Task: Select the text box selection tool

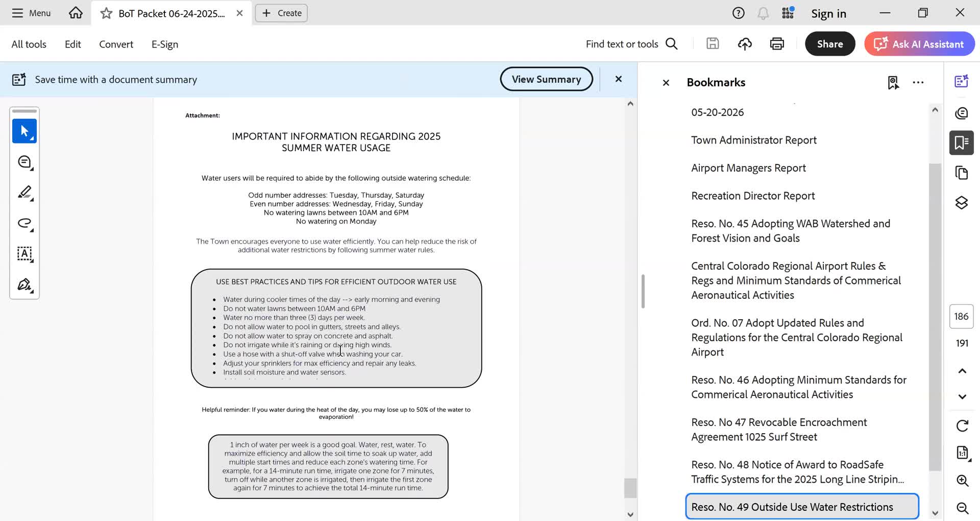Action: click(24, 254)
